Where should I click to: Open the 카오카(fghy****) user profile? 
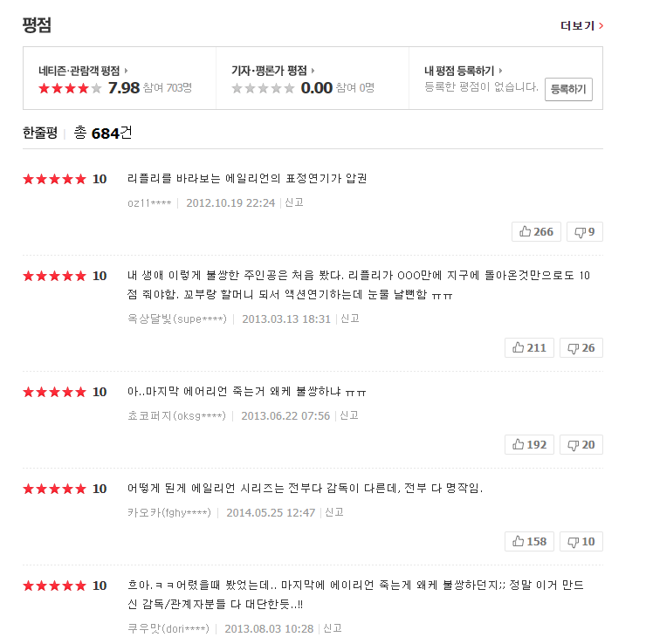click(168, 512)
